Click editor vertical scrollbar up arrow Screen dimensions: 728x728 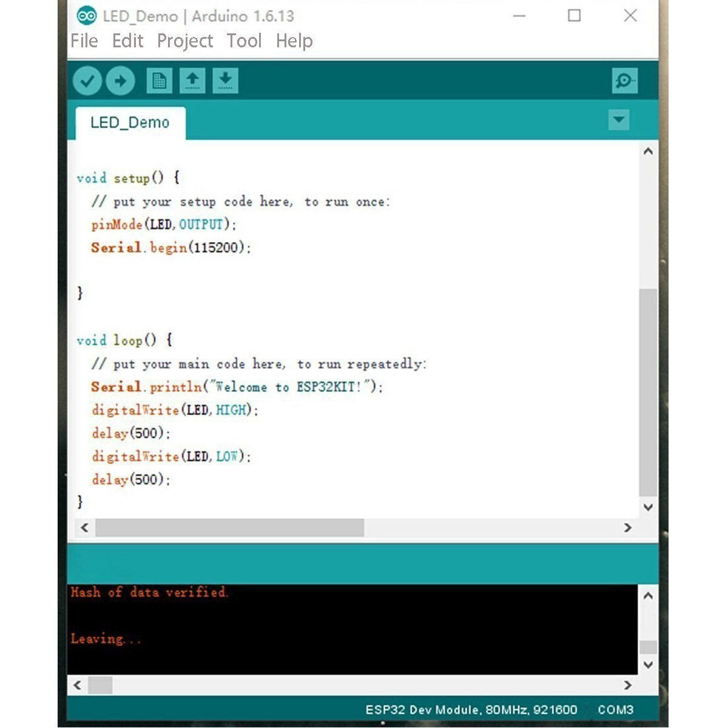648,151
